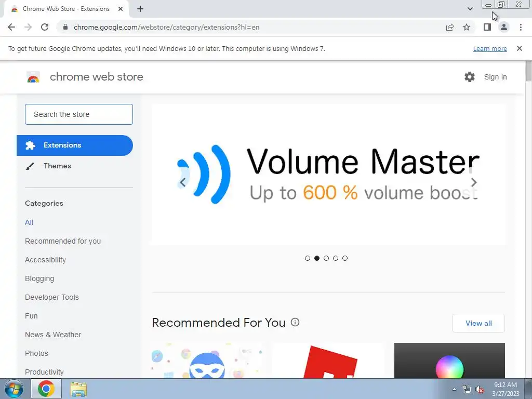Open the Windows Start menu
This screenshot has width=532, height=399.
click(x=14, y=389)
